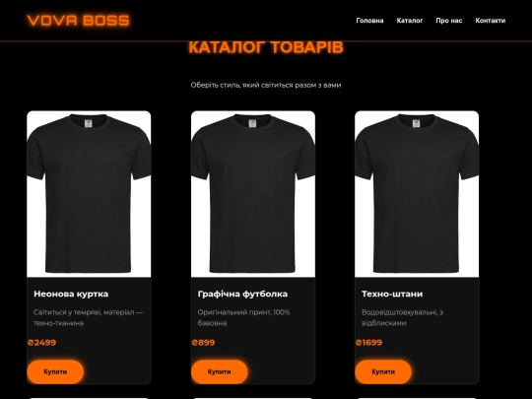The width and height of the screenshot is (532, 399).
Task: Open the Про нас page
Action: tap(449, 21)
